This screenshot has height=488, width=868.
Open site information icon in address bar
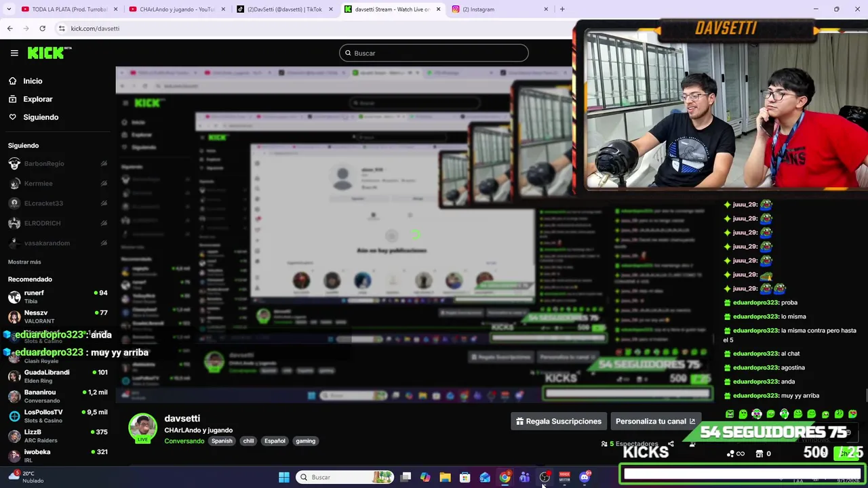tap(62, 28)
